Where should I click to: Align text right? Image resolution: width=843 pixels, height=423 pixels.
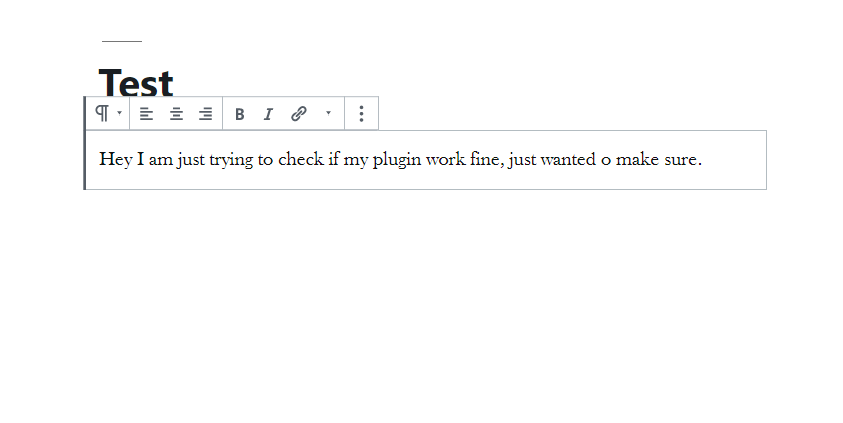(x=205, y=114)
